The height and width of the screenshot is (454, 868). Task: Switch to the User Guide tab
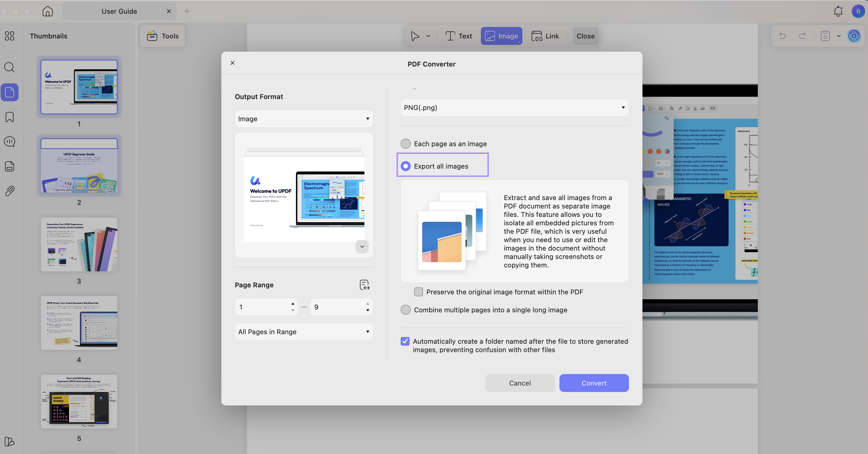119,11
